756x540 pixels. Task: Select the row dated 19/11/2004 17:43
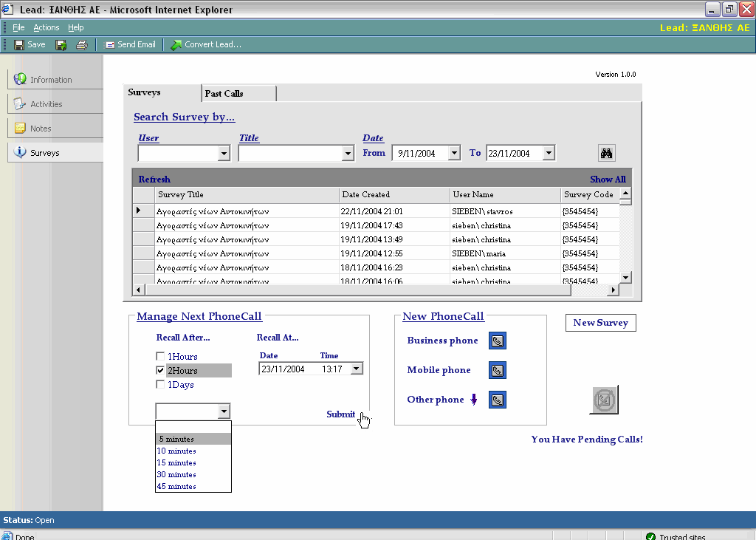[x=376, y=225]
